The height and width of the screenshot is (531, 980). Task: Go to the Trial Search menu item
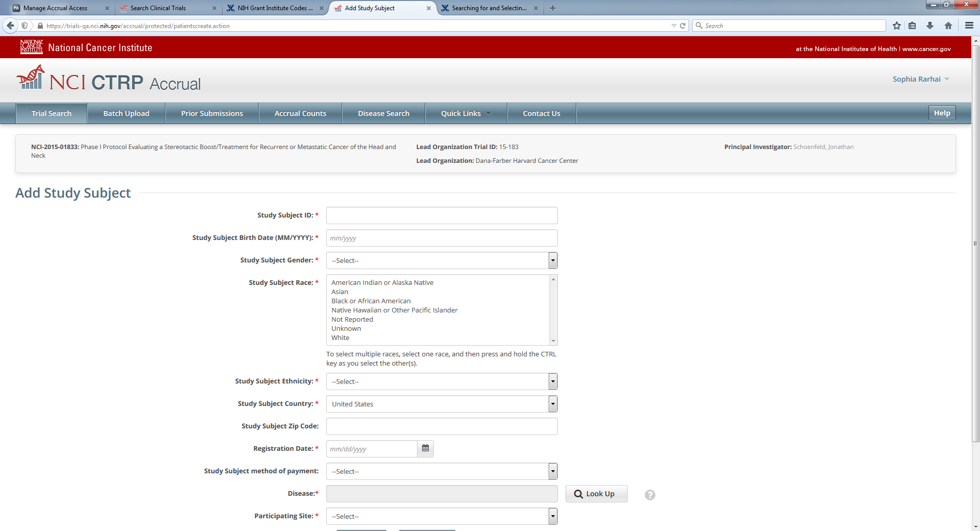(x=52, y=113)
